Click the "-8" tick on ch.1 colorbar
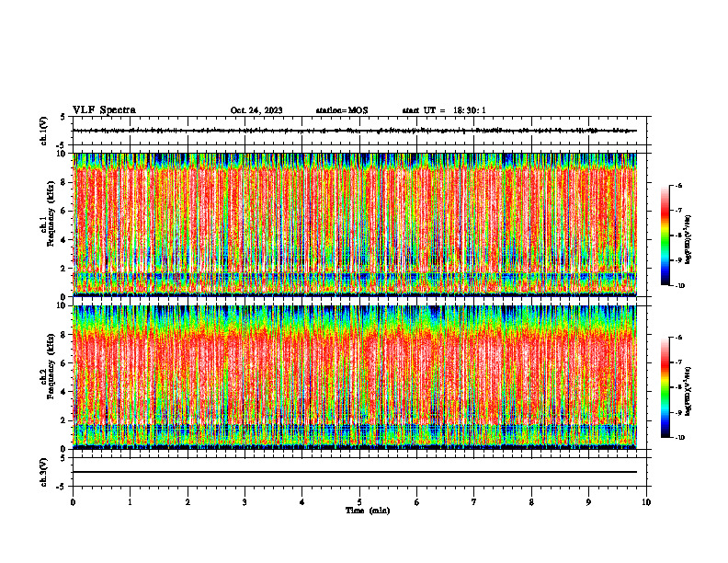This screenshot has width=728, height=563. (679, 236)
